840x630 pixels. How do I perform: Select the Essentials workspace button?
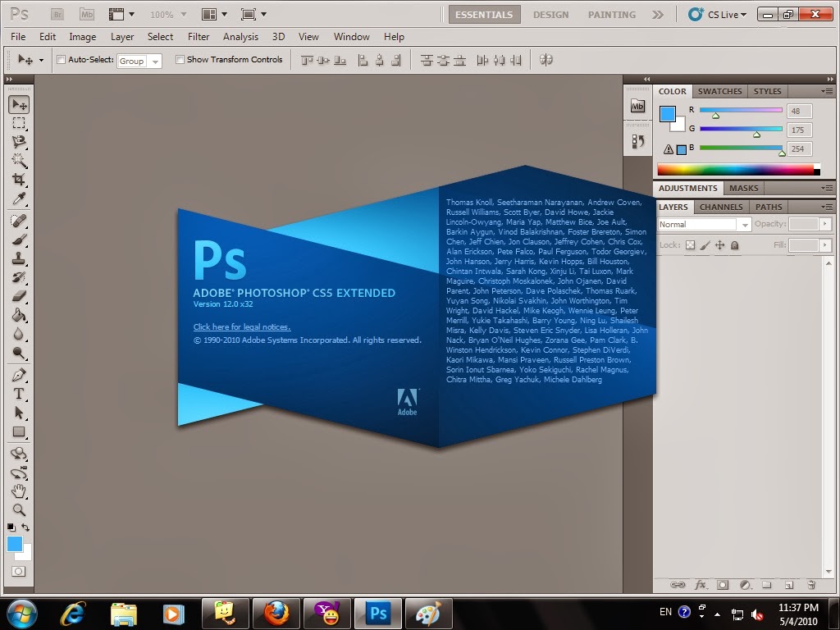[x=484, y=15]
